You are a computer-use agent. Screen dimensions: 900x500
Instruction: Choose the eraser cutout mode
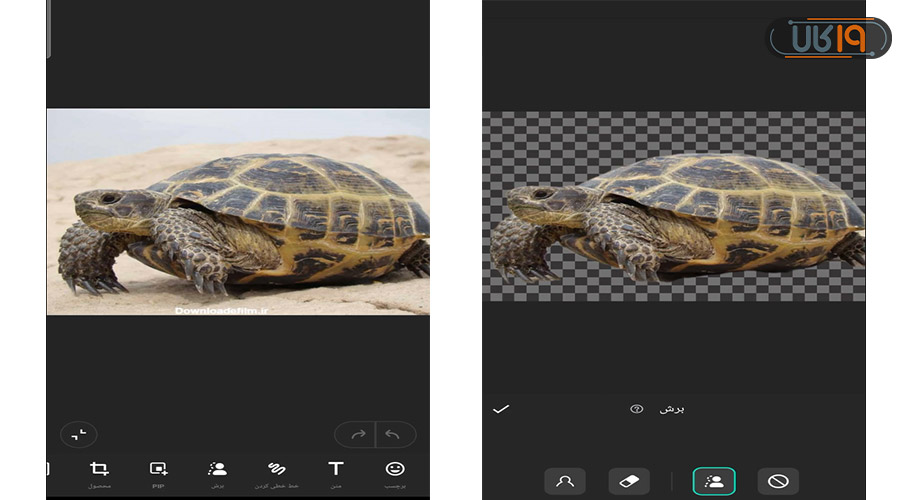coord(628,481)
